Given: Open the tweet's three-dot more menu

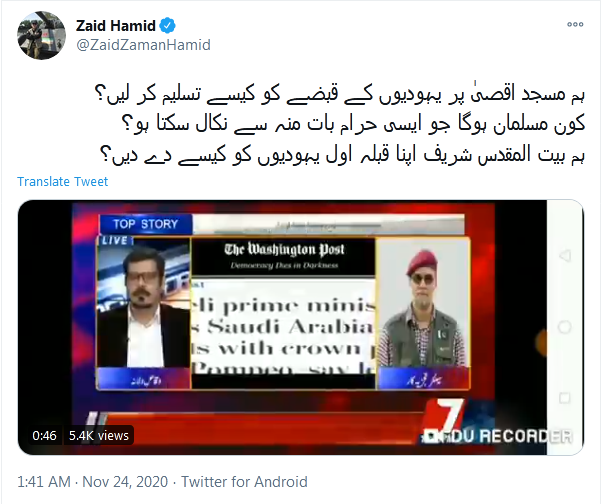Looking at the screenshot, I should pos(575,24).
